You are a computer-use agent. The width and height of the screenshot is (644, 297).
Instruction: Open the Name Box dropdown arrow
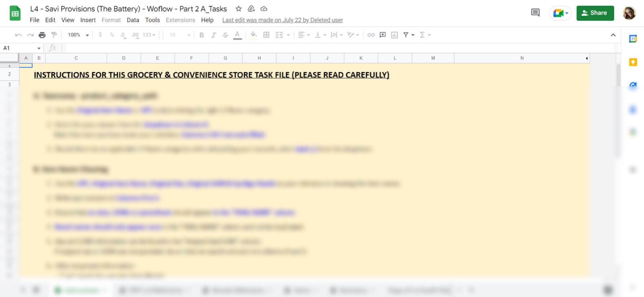click(x=39, y=48)
